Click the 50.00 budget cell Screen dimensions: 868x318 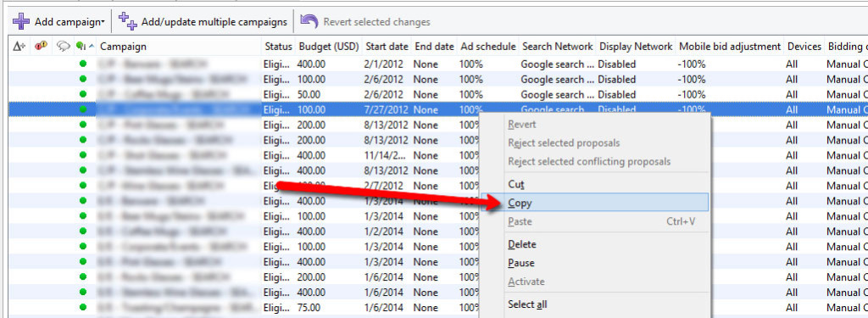(x=309, y=95)
